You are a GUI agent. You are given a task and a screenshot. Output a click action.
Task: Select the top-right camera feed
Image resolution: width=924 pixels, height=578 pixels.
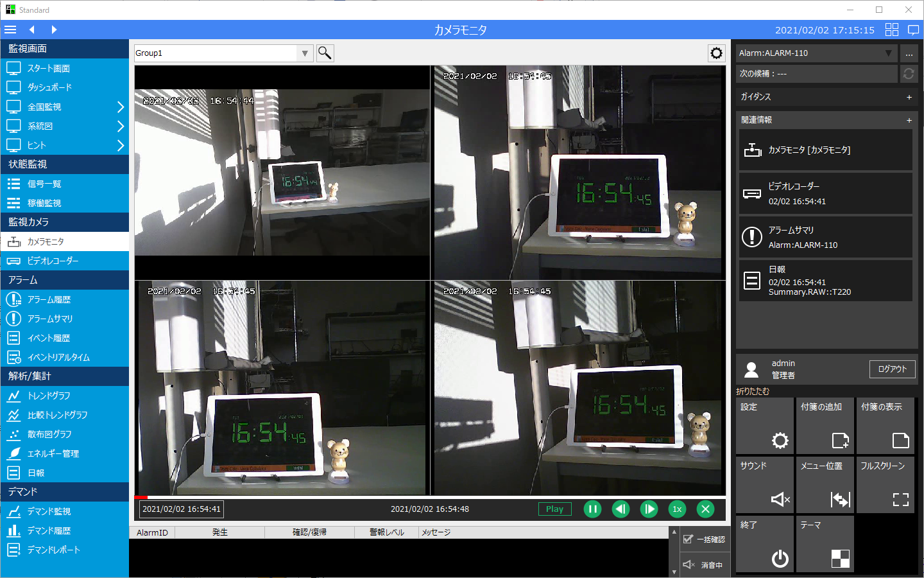(x=579, y=172)
